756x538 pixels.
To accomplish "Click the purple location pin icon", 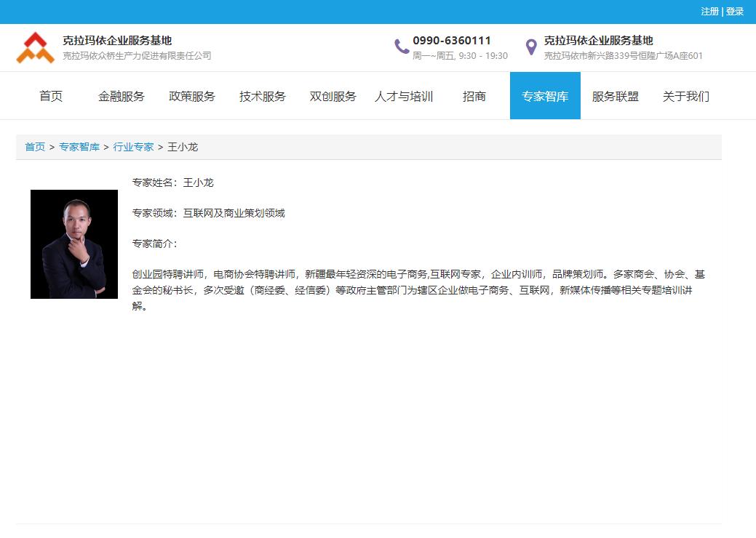I will point(531,47).
